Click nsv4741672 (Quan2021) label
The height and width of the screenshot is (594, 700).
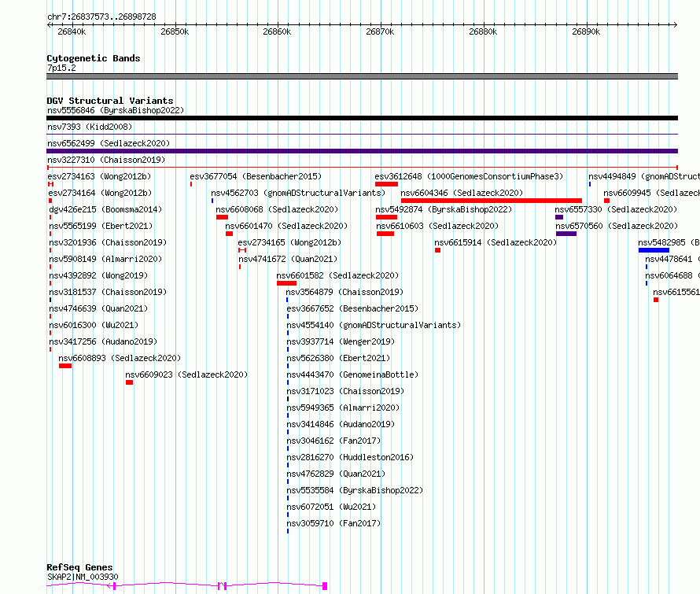[x=288, y=259]
